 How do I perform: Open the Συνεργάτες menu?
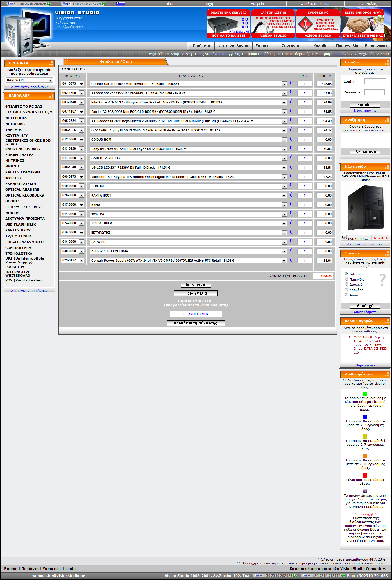293,46
